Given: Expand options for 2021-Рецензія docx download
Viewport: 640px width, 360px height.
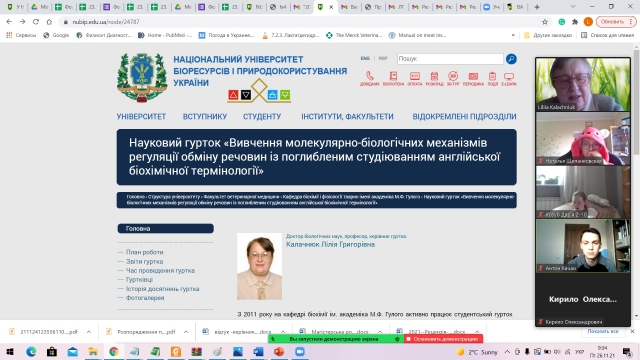Looking at the screenshot, I should (477, 332).
